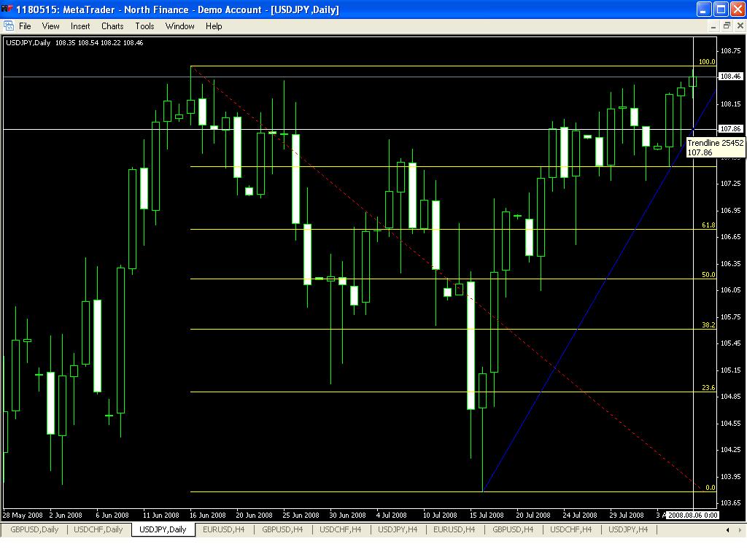Switch to the first USDCHF,H4 tab

[x=340, y=529]
